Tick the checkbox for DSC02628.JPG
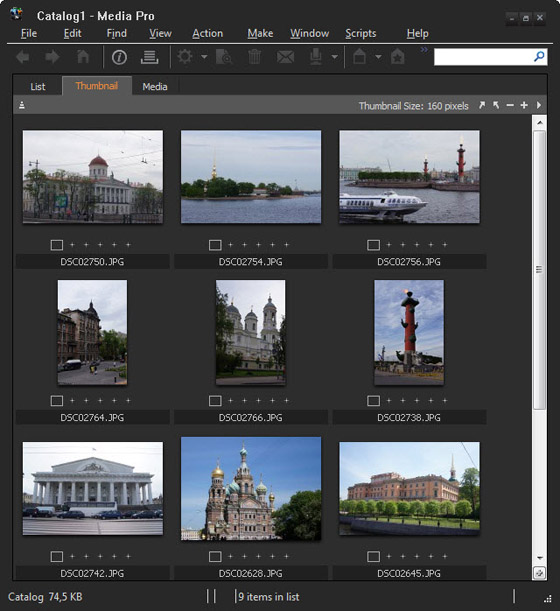560x611 pixels. pos(215,557)
